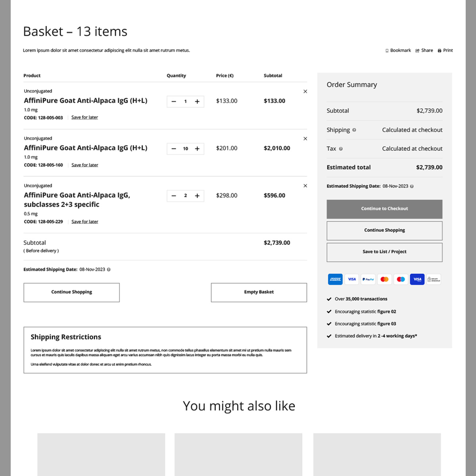This screenshot has height=476, width=476.
Task: Decrease quantity for 128-005-160 item
Action: tap(174, 149)
